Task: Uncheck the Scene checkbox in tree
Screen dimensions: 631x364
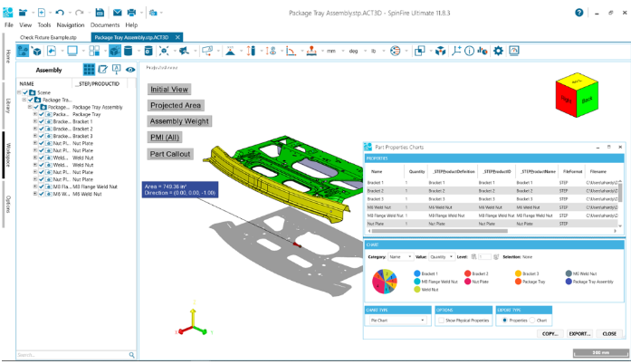Action: tap(25, 92)
